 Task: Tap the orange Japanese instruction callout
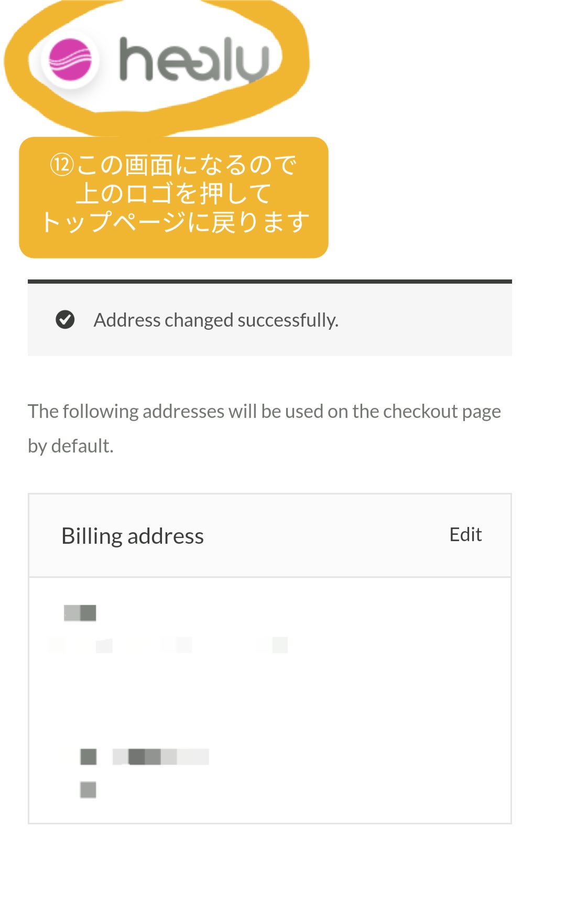[173, 198]
